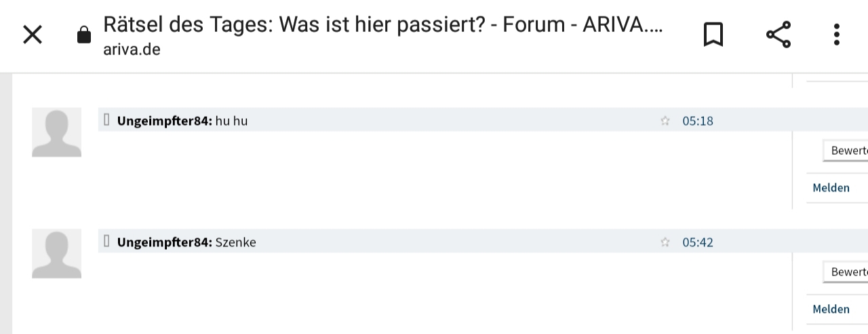
Task: Star the 05:42 "Szenke" post
Action: (665, 242)
